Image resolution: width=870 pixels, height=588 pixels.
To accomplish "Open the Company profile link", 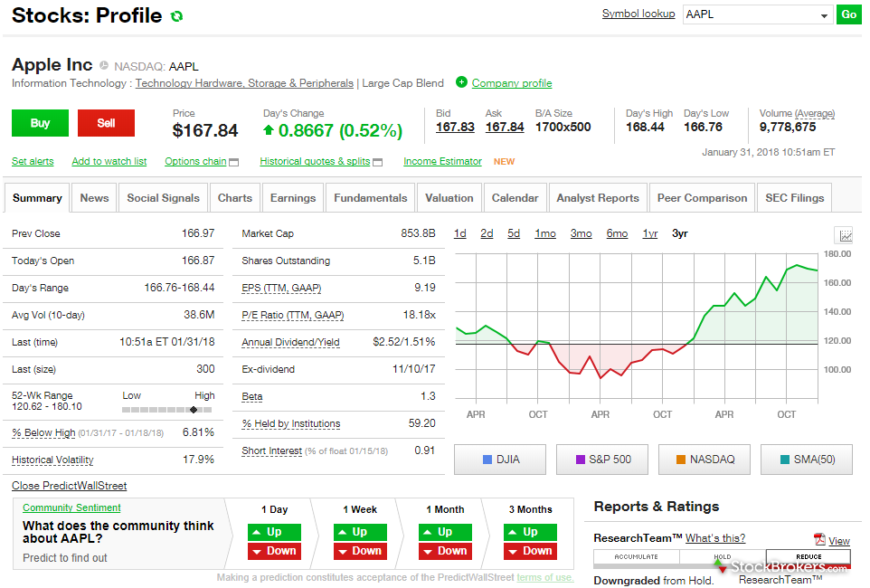I will pos(512,82).
